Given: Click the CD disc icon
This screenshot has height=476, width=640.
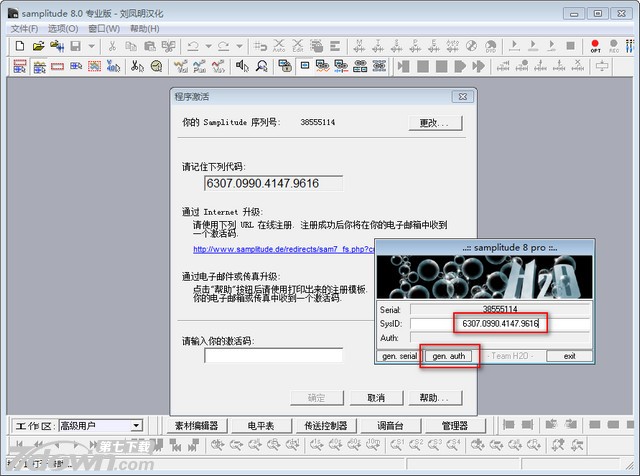Looking at the screenshot, I should 471,46.
